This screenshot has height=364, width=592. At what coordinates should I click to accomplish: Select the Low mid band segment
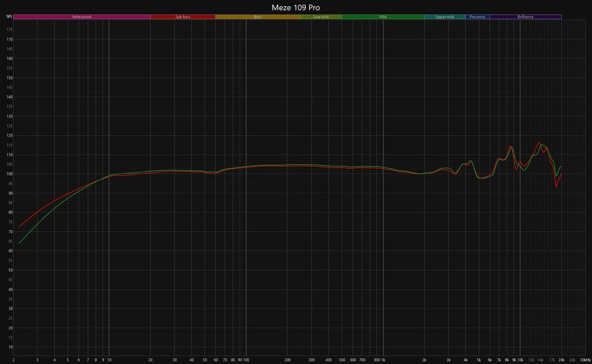tap(321, 17)
